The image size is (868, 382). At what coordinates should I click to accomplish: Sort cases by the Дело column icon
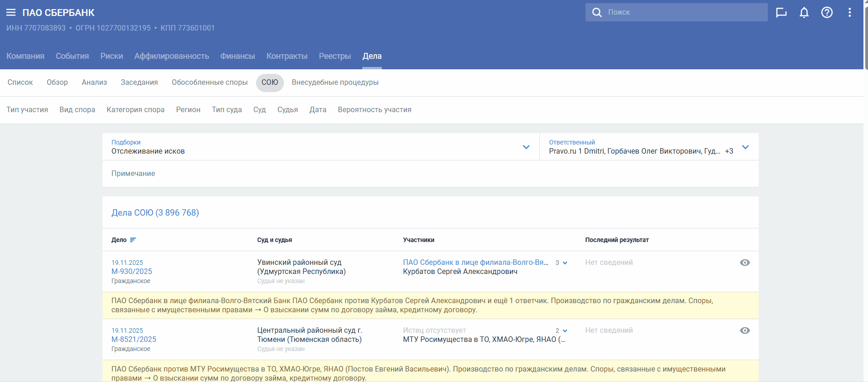pos(133,240)
